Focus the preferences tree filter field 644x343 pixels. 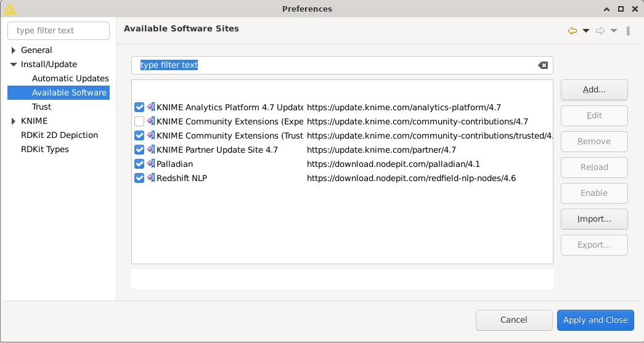(59, 31)
